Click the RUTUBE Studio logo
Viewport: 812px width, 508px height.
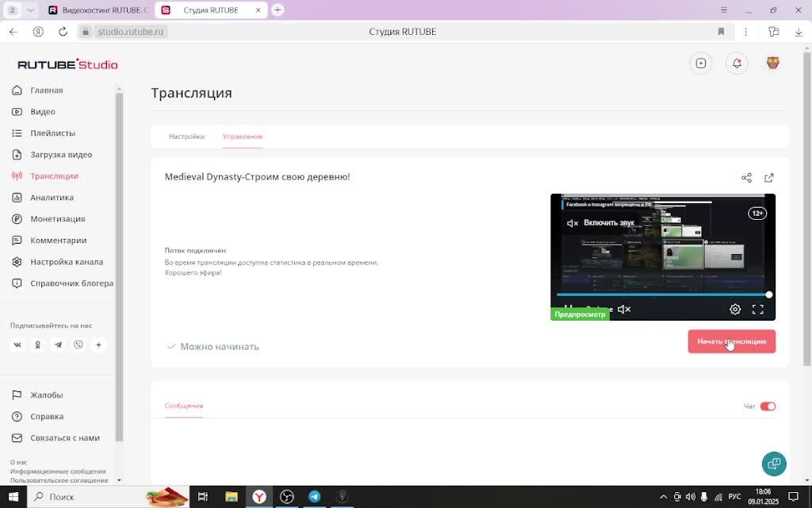point(68,64)
